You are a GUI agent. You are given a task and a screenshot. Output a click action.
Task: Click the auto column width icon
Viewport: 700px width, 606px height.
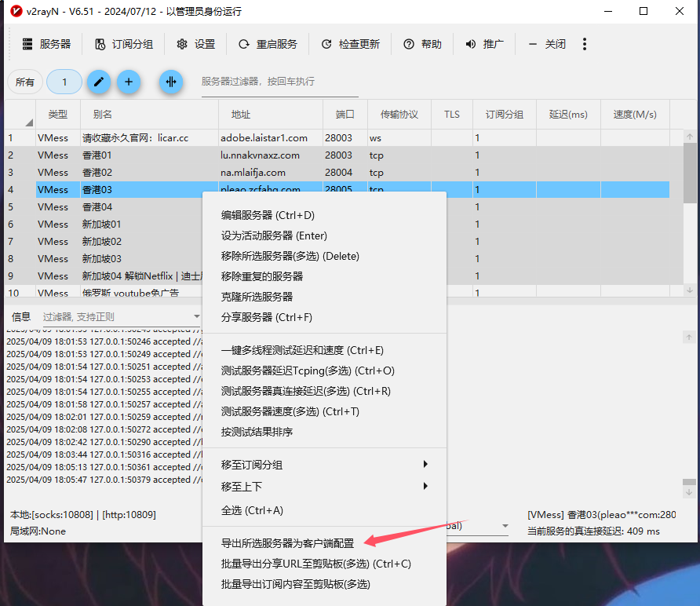pos(171,82)
